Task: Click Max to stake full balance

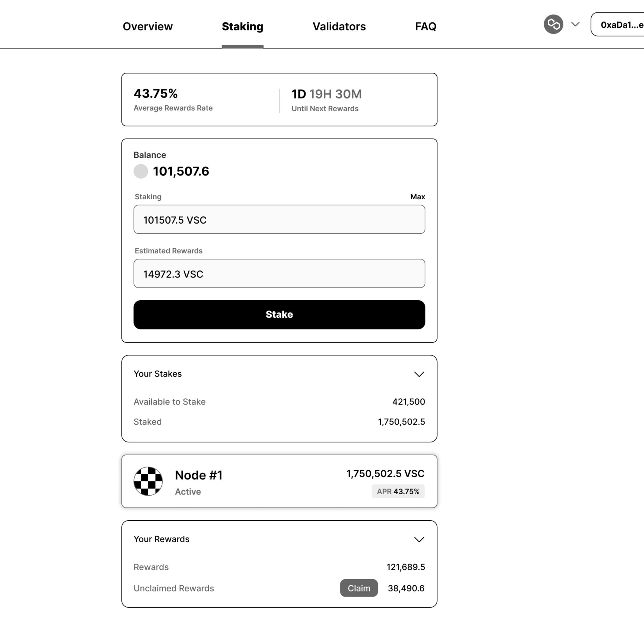Action: pyautogui.click(x=417, y=197)
